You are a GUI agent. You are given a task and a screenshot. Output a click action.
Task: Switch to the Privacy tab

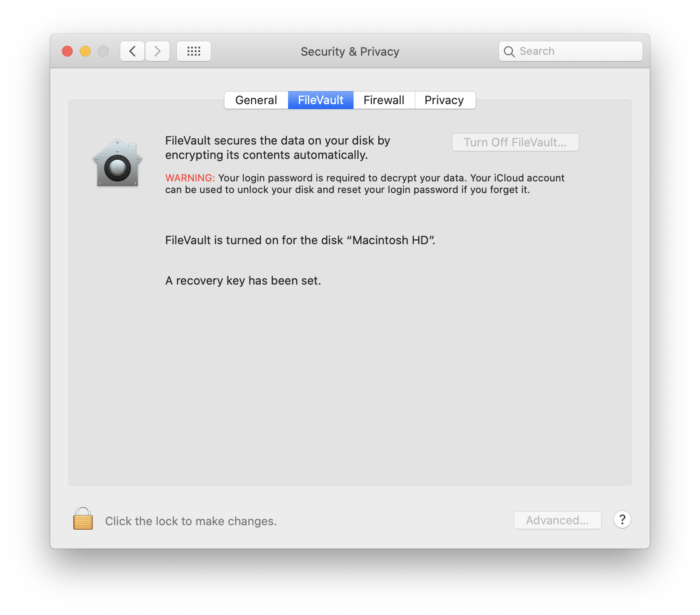coord(444,100)
